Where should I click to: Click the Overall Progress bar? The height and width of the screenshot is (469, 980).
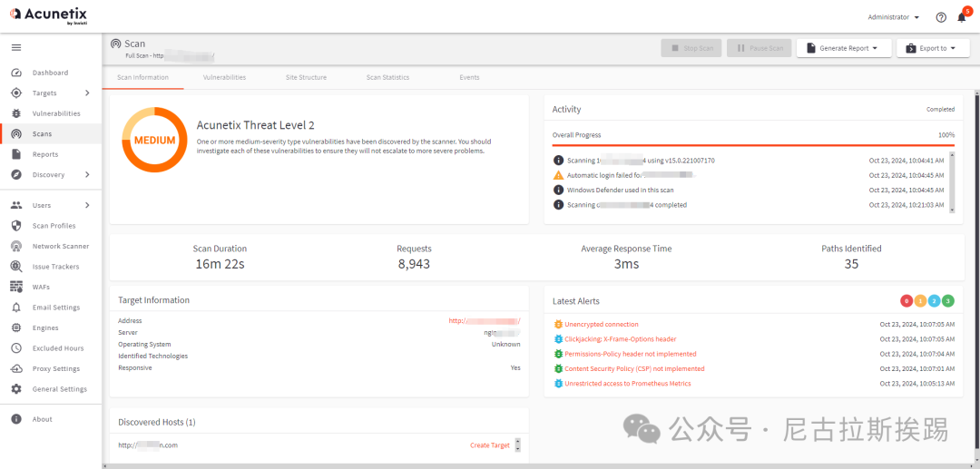[x=753, y=145]
